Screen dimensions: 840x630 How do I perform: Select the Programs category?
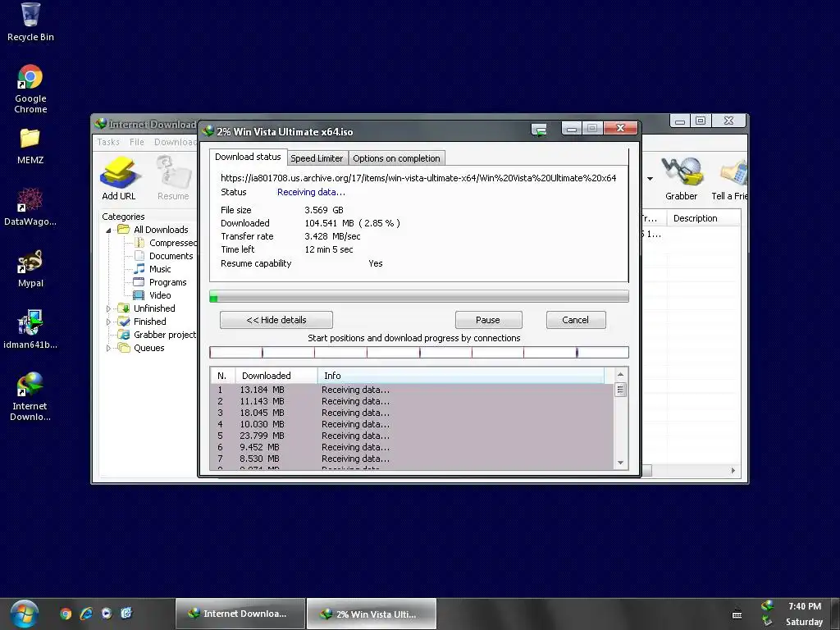click(x=160, y=282)
